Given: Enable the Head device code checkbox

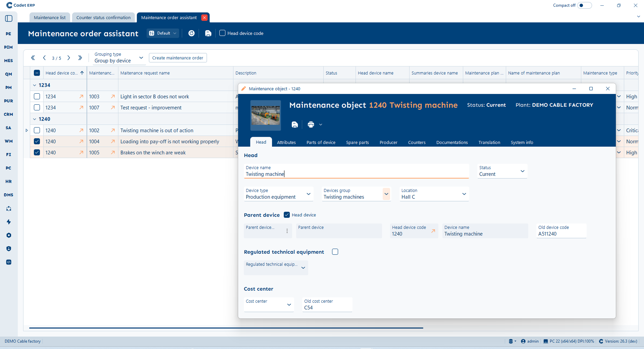Looking at the screenshot, I should click(x=222, y=33).
